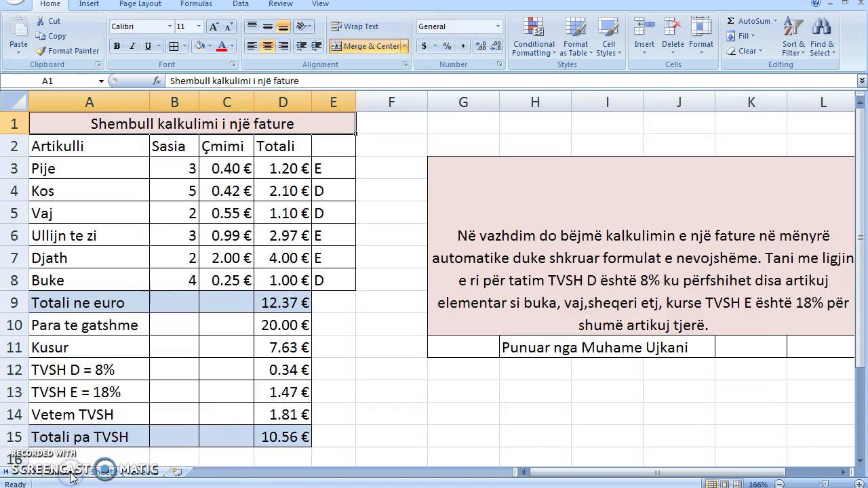Image resolution: width=868 pixels, height=488 pixels.
Task: Expand the Merge & Center options arrow
Action: coord(405,46)
